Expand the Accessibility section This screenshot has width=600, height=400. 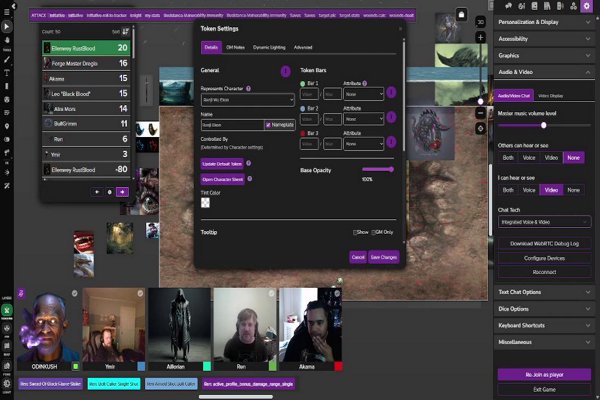pos(544,39)
